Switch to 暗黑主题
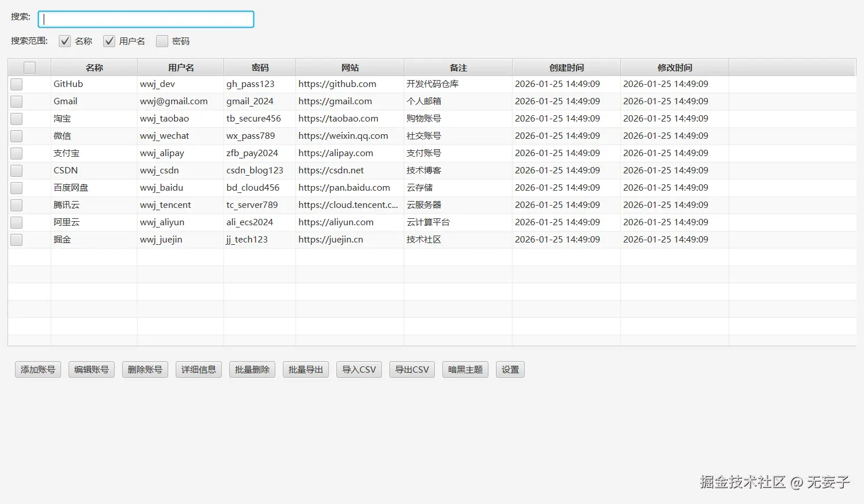 pos(465,369)
